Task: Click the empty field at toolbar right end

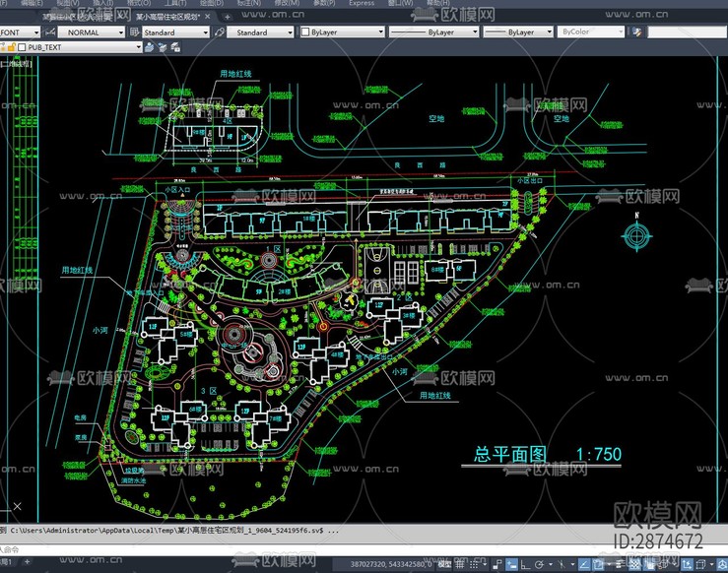Action: (x=688, y=32)
